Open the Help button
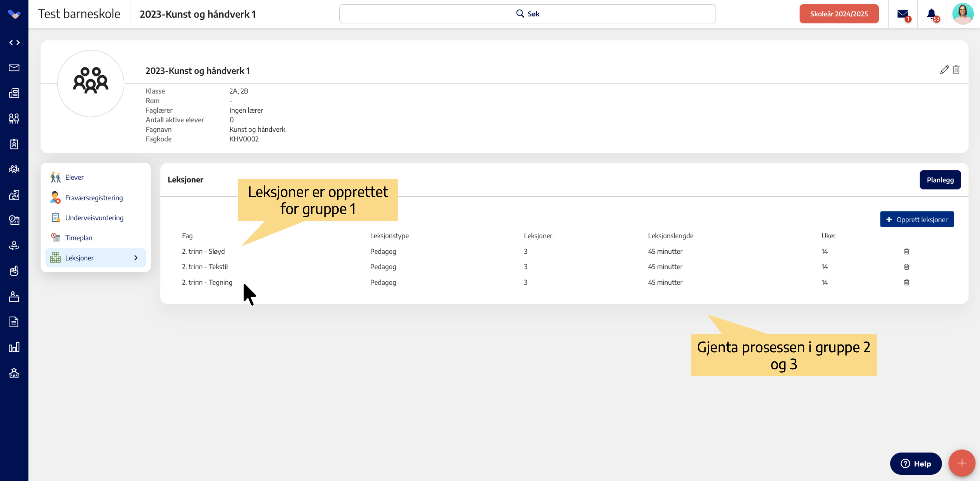The image size is (980, 481). (915, 463)
